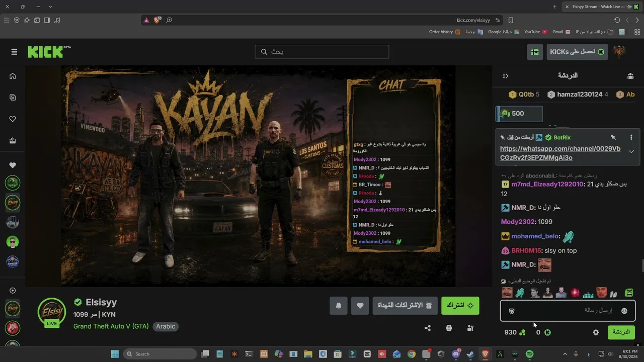Toggle the browser sidebar panel
The image size is (644, 362).
[47, 20]
